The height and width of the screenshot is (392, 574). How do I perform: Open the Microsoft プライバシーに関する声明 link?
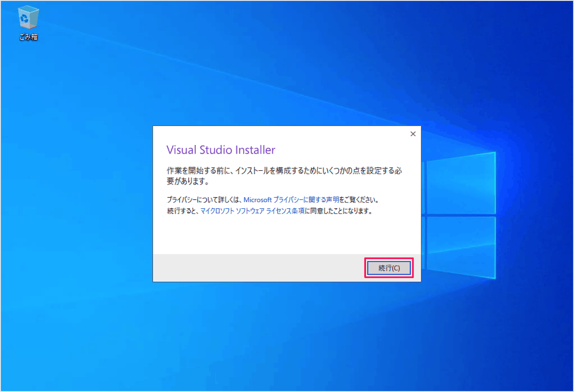[291, 200]
